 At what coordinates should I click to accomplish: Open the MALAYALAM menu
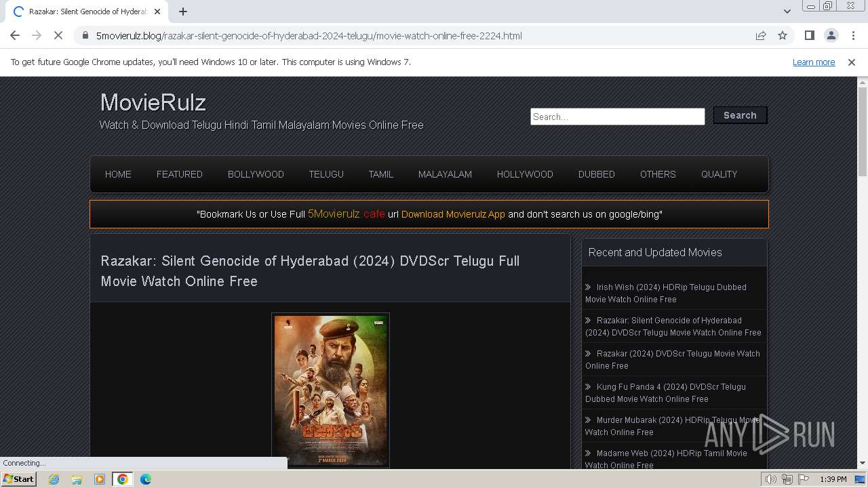coord(445,174)
